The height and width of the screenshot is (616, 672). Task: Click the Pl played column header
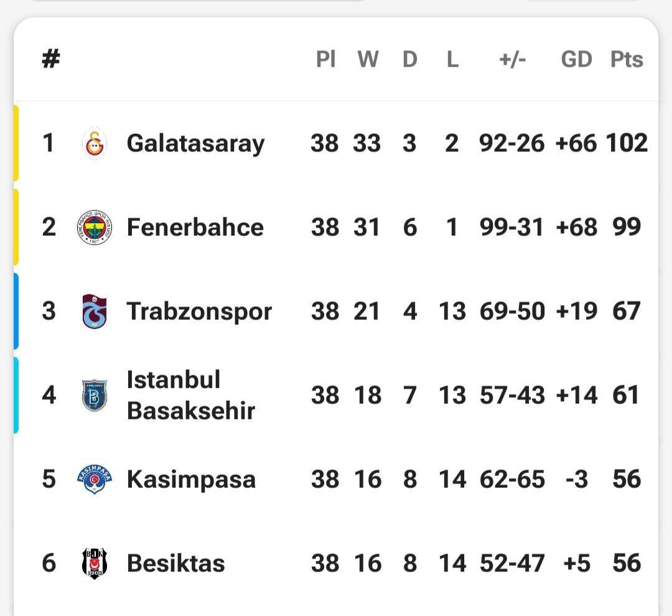pos(325,60)
